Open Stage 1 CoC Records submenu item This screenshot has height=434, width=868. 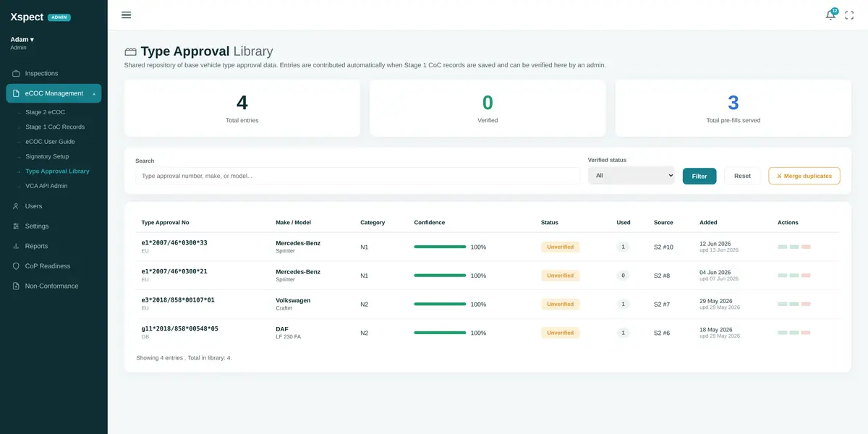[x=55, y=127]
